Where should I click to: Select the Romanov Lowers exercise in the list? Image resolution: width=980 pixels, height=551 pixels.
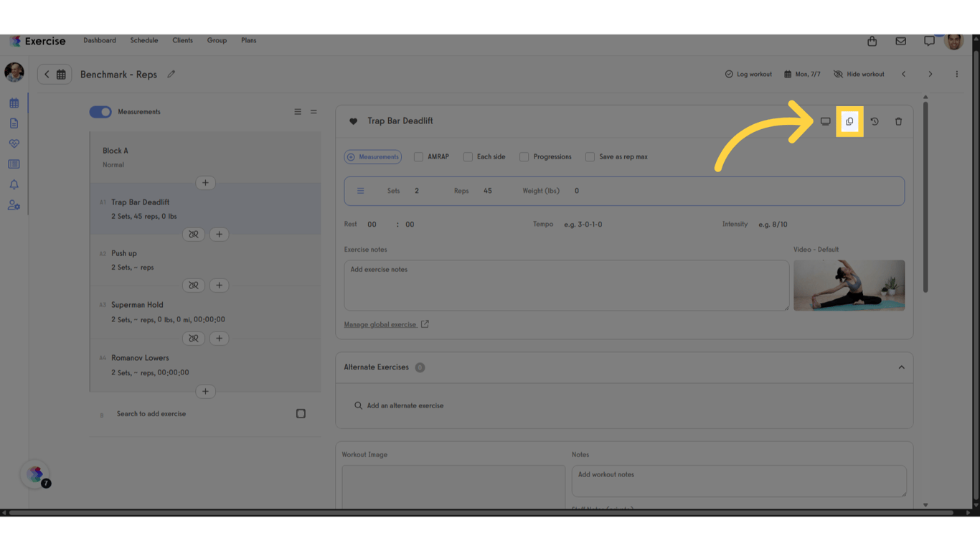click(205, 364)
